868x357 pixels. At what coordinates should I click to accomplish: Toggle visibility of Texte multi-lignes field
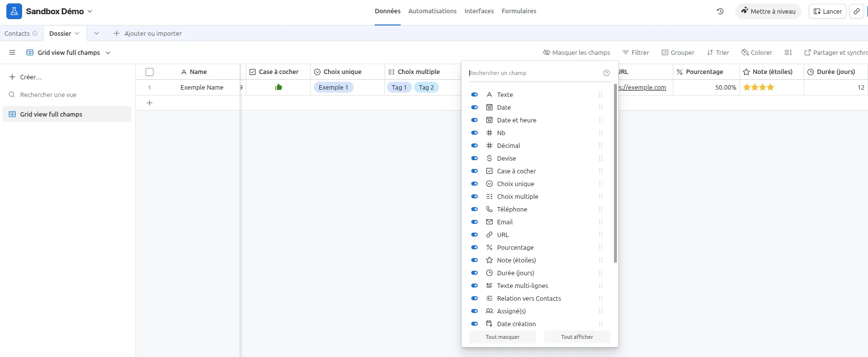tap(474, 286)
